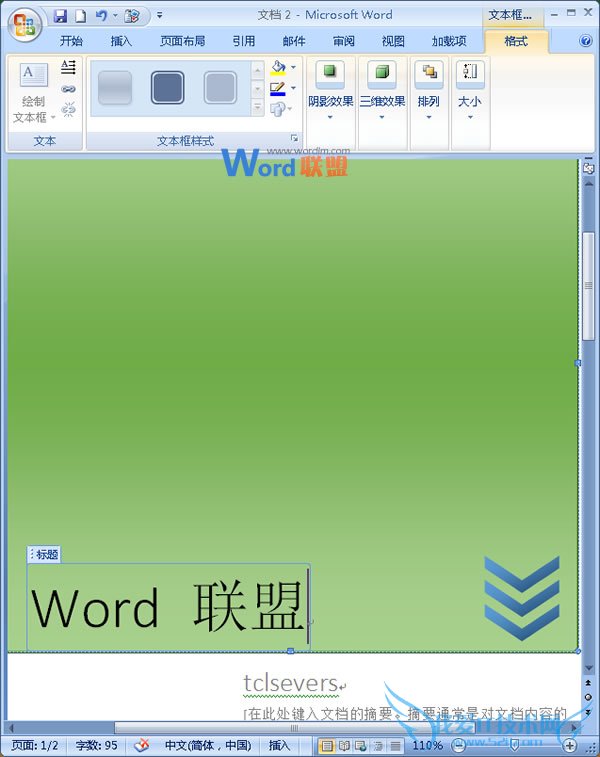Open the Office button menu
Viewport: 600px width, 757px height.
pyautogui.click(x=24, y=25)
